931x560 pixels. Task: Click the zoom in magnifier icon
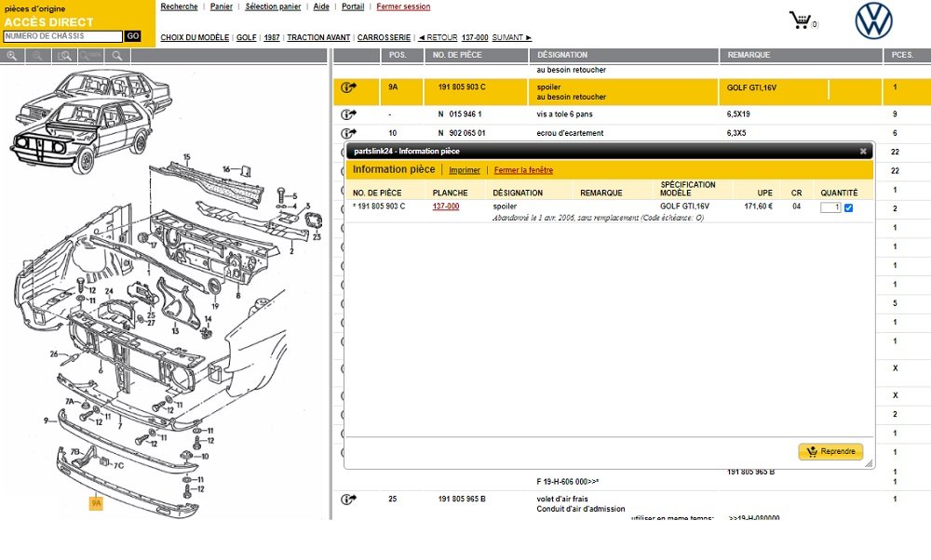click(12, 56)
